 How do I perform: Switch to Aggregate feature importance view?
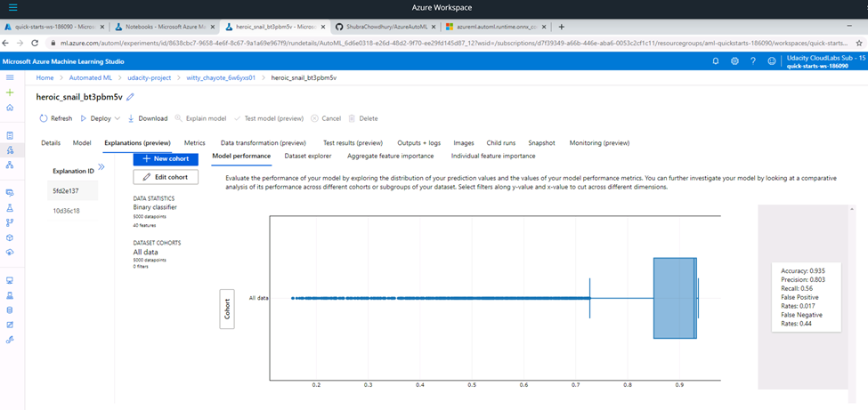(390, 156)
